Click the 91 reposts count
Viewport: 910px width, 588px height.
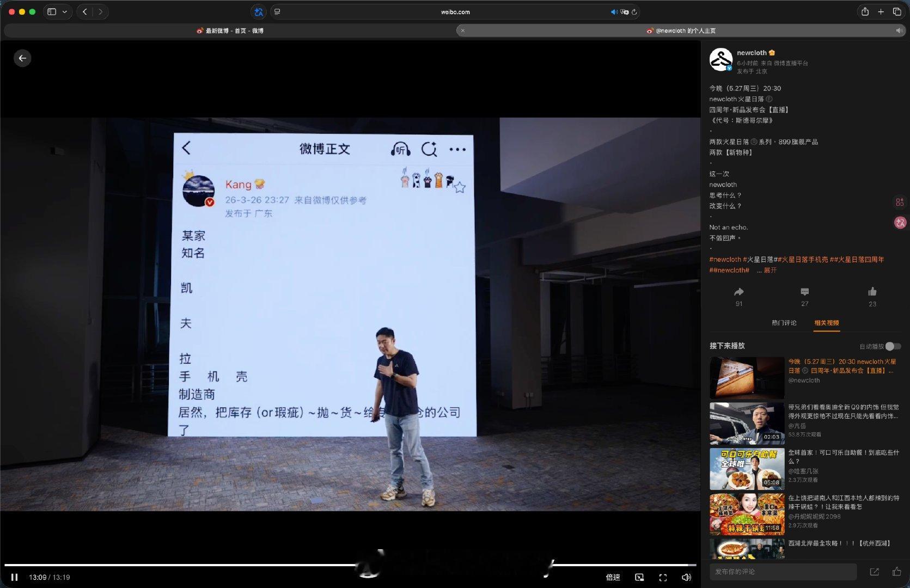pos(739,304)
